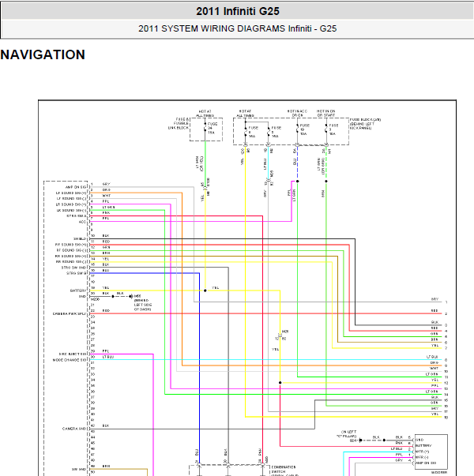This screenshot has height=476, width=474.
Task: Click the 'HOT IN ON OR START' header
Action: (x=325, y=113)
